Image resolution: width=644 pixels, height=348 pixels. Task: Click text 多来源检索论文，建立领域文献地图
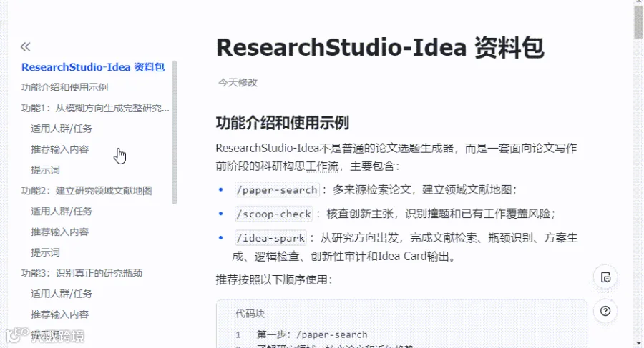pos(424,189)
